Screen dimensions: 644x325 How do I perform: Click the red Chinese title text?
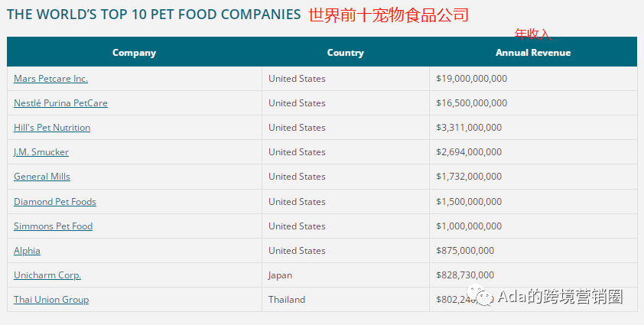click(x=389, y=15)
